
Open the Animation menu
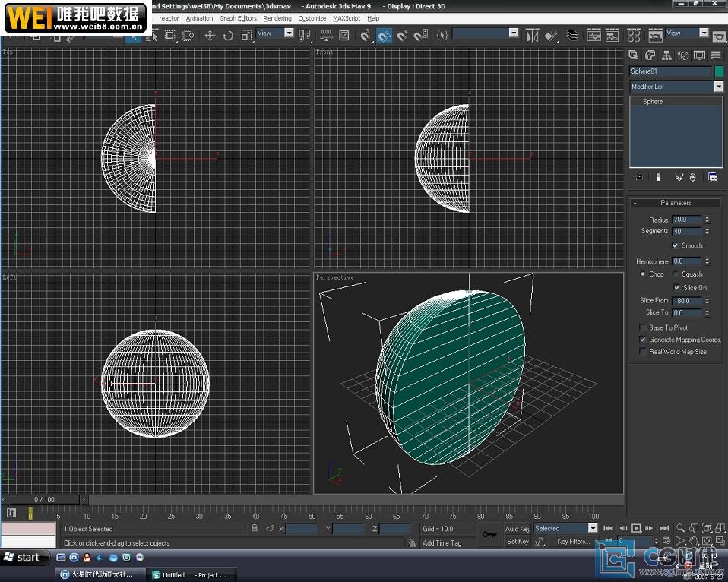(x=199, y=18)
